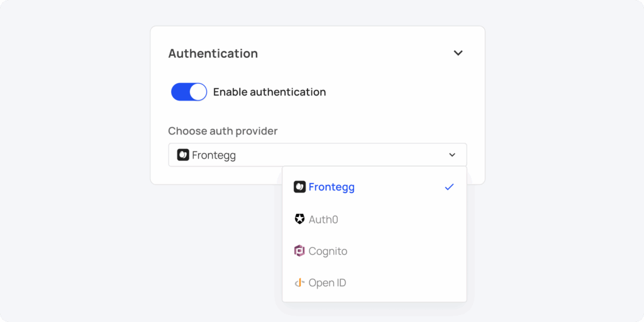Screen dimensions: 644x322
Task: Click the Authentication section heading
Action: [213, 53]
